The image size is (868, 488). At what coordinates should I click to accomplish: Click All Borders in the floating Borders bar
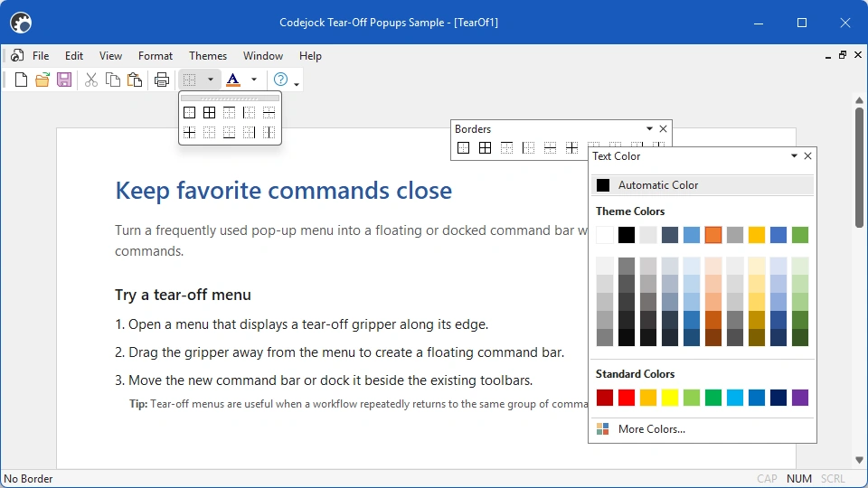point(485,147)
